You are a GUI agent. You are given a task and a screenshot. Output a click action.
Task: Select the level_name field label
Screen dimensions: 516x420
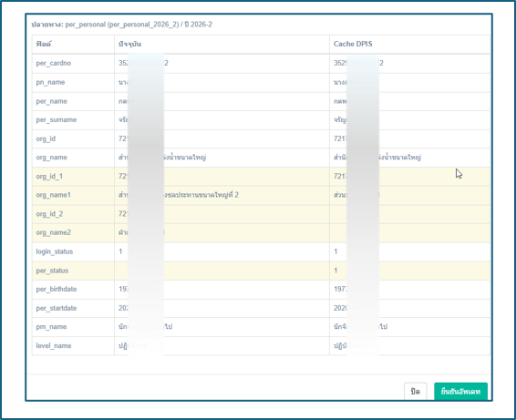[x=54, y=345]
